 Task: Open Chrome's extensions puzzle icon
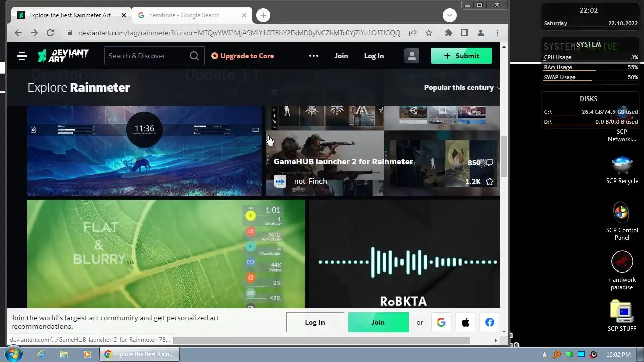point(449,33)
